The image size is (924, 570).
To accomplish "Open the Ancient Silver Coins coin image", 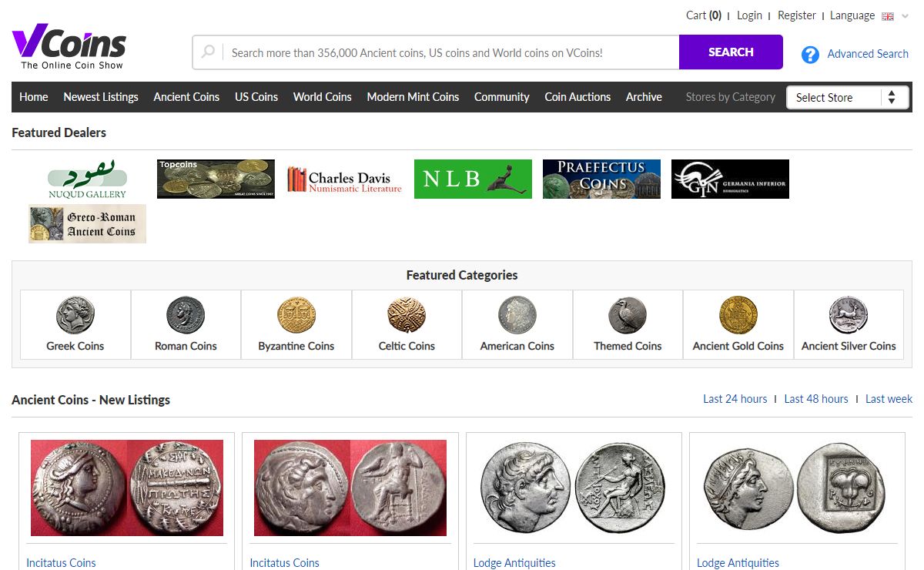I will coord(849,315).
